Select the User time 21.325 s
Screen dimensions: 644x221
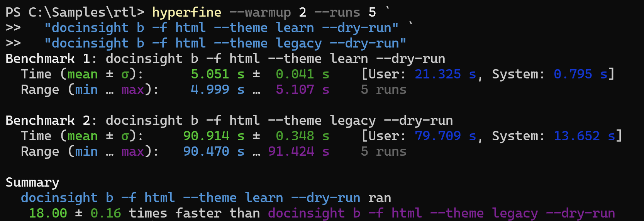point(445,74)
